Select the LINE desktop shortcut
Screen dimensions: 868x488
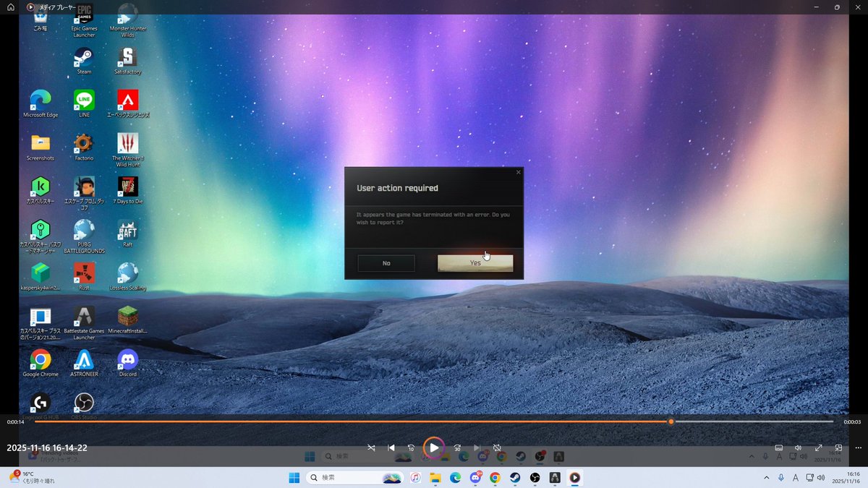84,104
